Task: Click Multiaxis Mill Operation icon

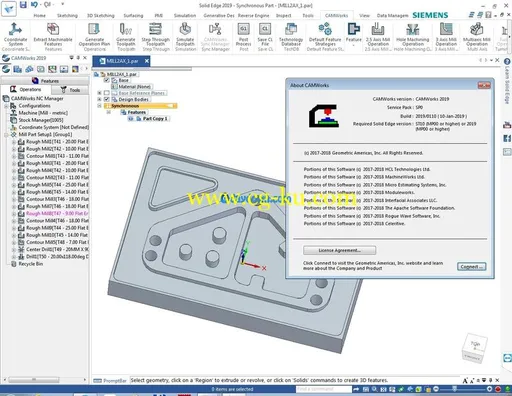Action: click(477, 29)
